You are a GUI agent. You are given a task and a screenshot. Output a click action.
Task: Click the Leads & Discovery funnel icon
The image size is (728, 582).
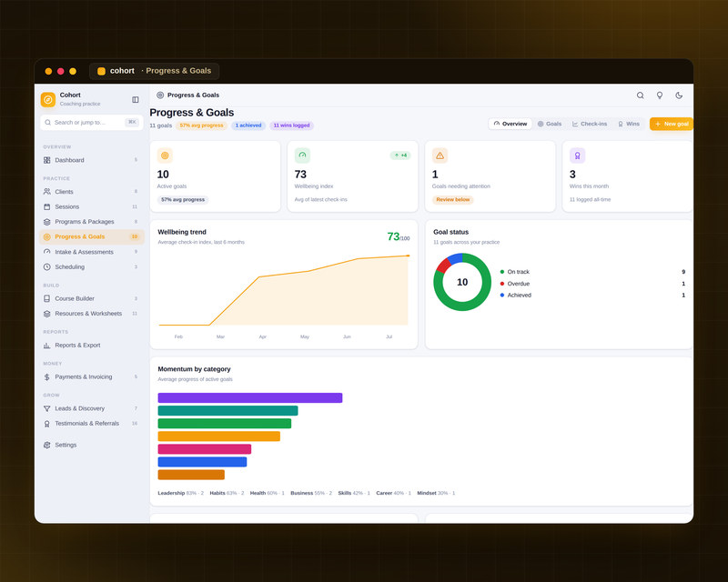[47, 408]
